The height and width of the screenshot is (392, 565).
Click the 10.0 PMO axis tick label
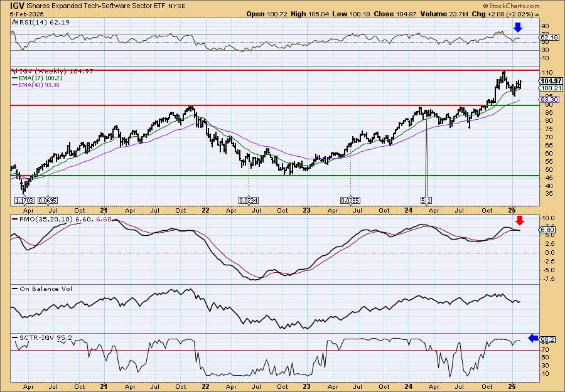tap(547, 218)
